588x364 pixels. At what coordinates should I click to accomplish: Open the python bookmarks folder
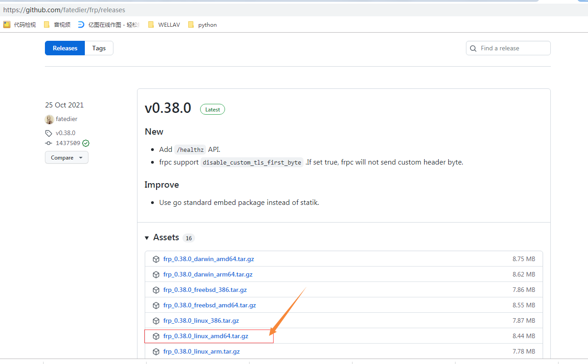202,25
